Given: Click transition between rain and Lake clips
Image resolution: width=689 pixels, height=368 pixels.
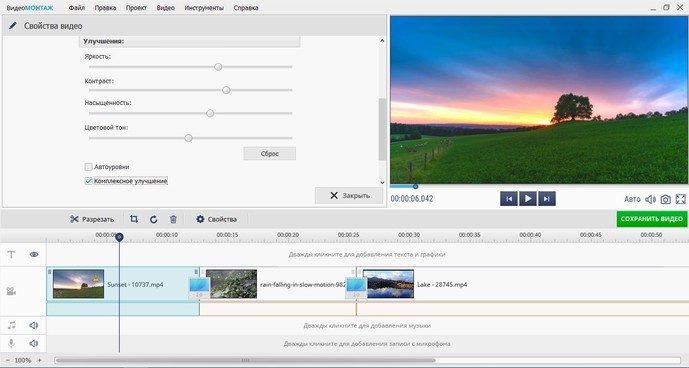Looking at the screenshot, I should point(356,288).
